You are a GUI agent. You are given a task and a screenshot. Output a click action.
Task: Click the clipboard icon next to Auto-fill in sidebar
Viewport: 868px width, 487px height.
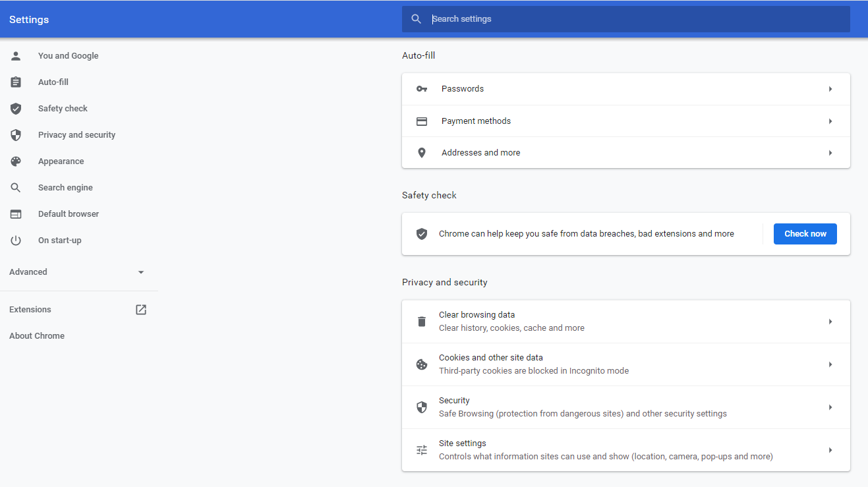[16, 82]
